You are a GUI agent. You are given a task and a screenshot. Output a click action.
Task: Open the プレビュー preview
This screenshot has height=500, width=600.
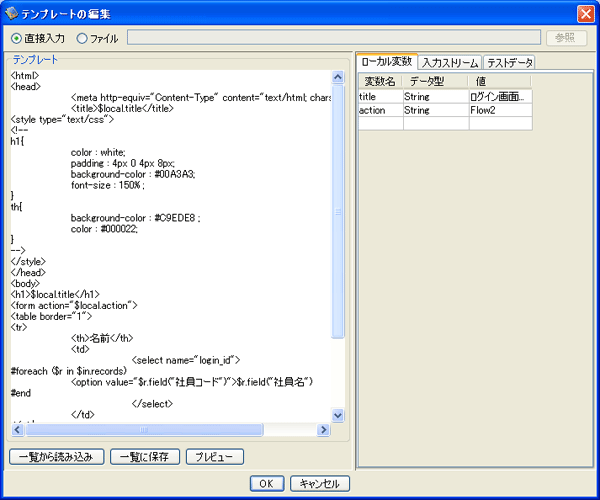tap(214, 457)
